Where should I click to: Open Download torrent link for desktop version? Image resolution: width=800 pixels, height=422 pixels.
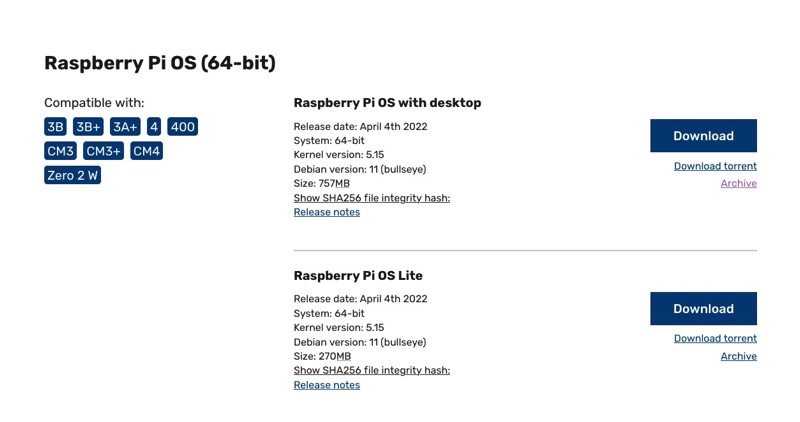(x=715, y=166)
